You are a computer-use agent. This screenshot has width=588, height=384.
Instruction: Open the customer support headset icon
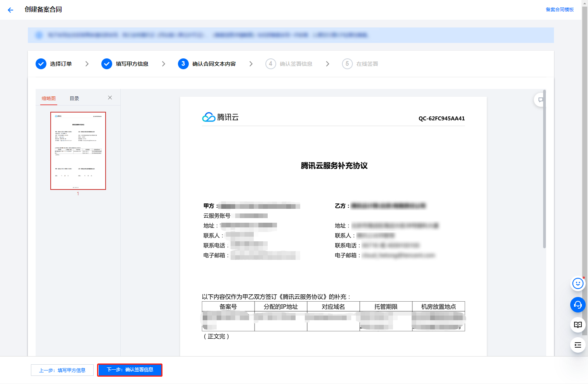[578, 305]
